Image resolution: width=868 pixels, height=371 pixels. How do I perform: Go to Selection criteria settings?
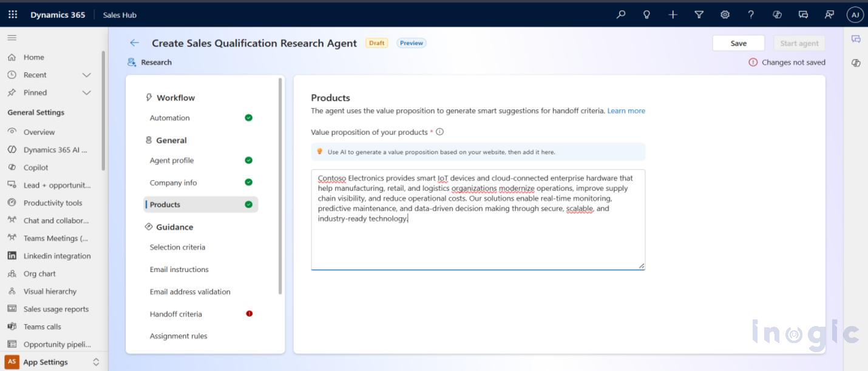coord(177,247)
